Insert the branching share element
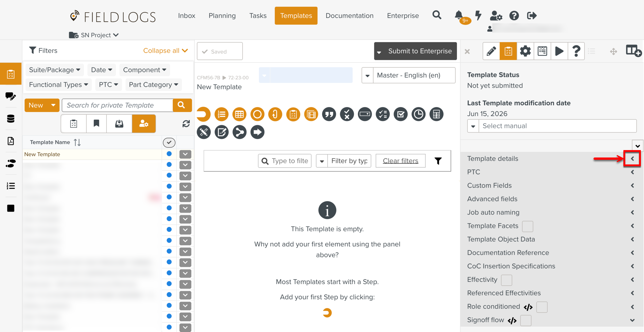The height and width of the screenshot is (332, 644). [240, 132]
